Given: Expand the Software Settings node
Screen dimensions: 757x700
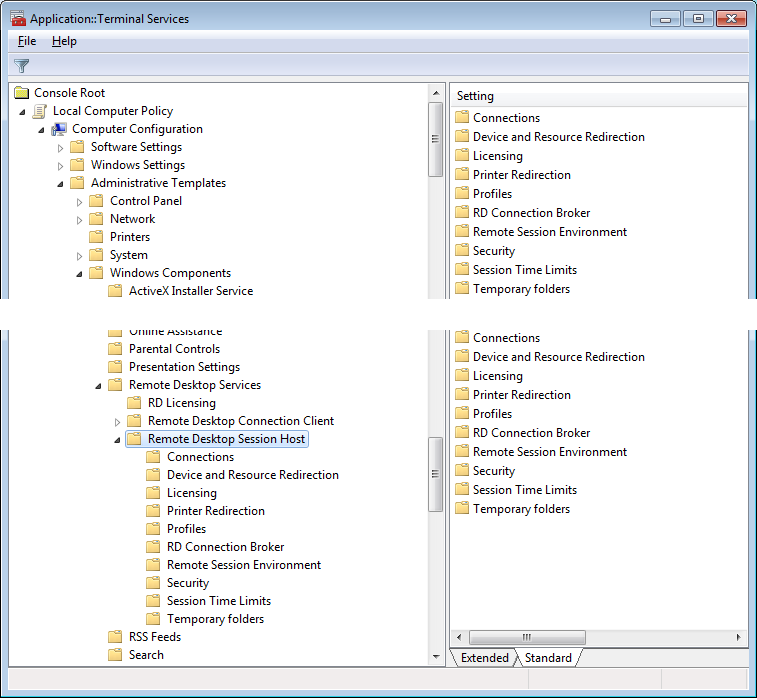Looking at the screenshot, I should pos(61,148).
